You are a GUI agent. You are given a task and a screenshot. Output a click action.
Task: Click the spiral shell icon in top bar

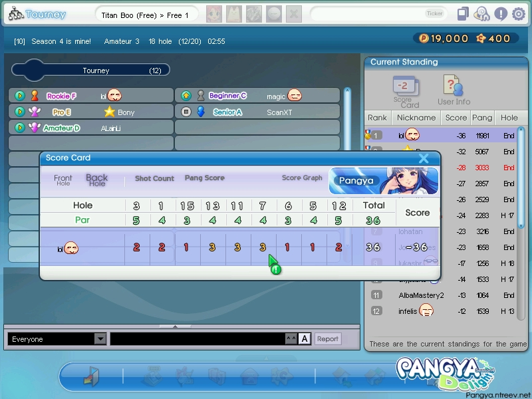481,14
